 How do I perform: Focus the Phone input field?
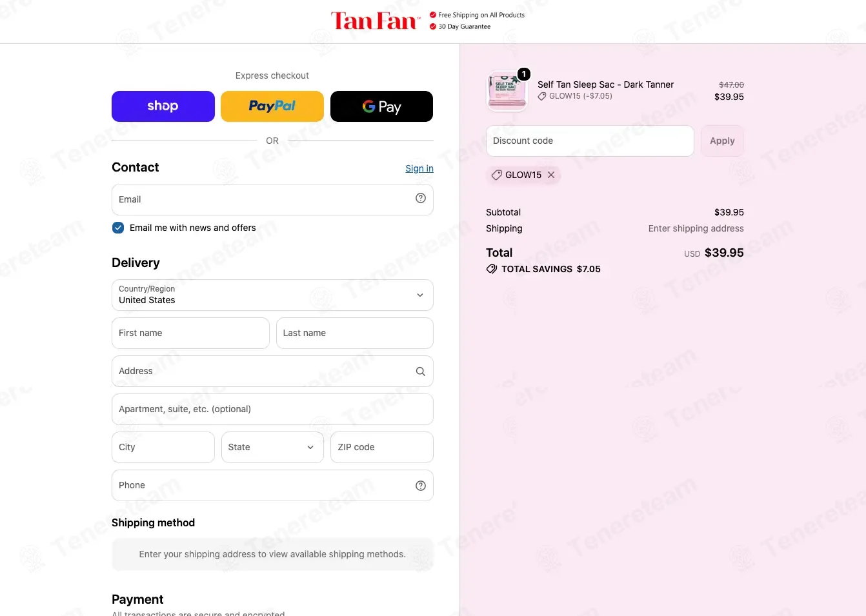tap(272, 485)
